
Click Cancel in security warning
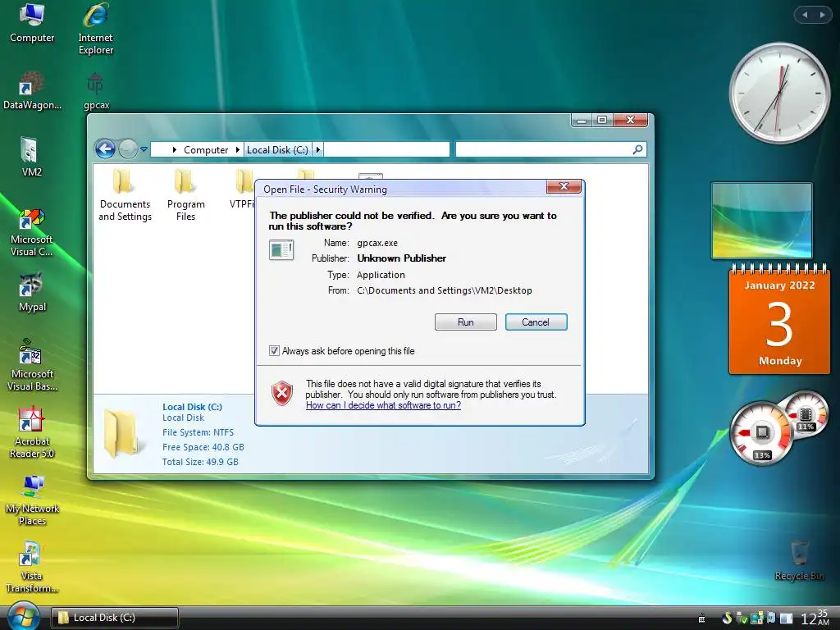click(x=536, y=322)
